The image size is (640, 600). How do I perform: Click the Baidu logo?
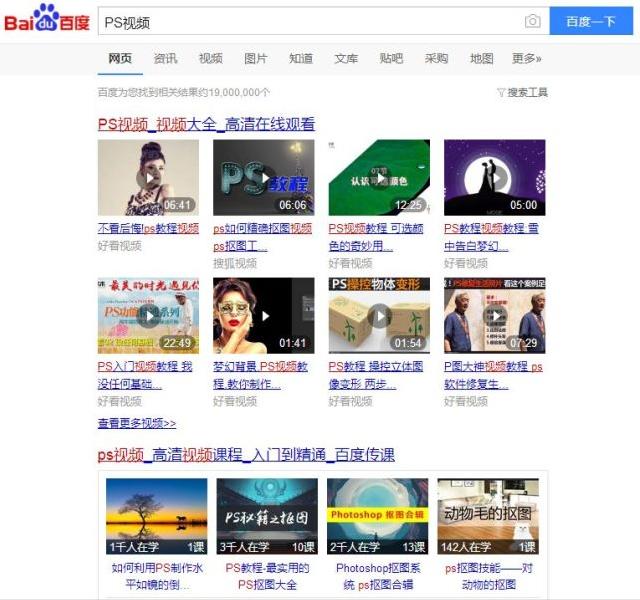point(47,18)
